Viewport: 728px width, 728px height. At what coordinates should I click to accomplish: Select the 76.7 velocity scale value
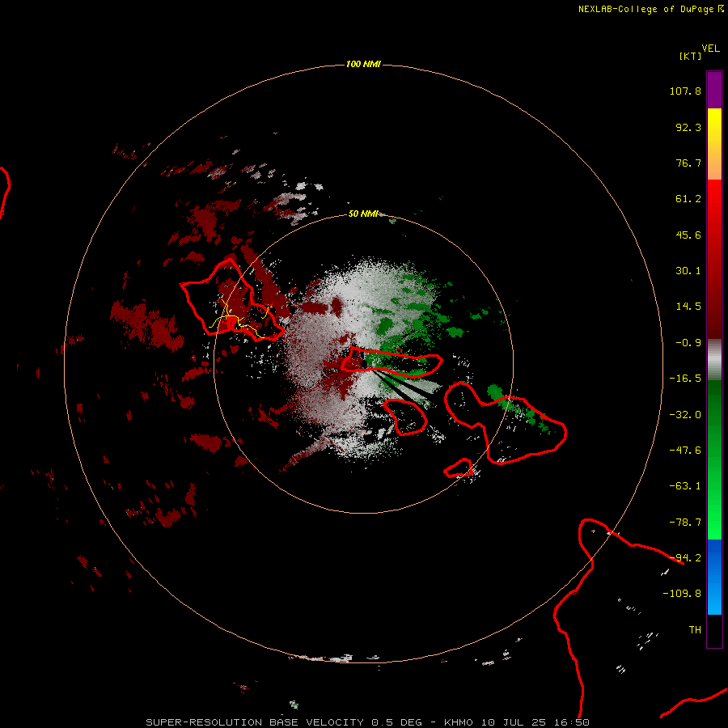pos(688,163)
